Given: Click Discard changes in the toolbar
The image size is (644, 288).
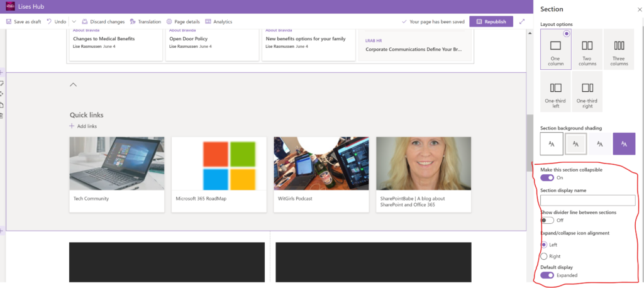Looking at the screenshot, I should point(103,22).
